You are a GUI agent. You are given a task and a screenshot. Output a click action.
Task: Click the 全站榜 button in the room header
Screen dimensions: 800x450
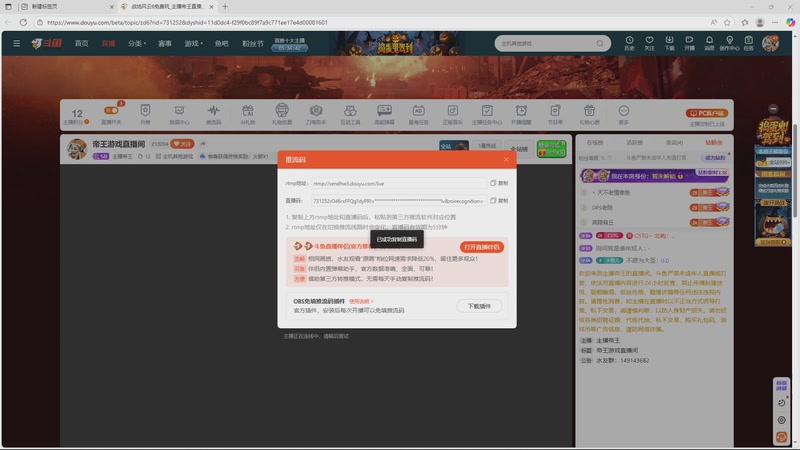519,149
